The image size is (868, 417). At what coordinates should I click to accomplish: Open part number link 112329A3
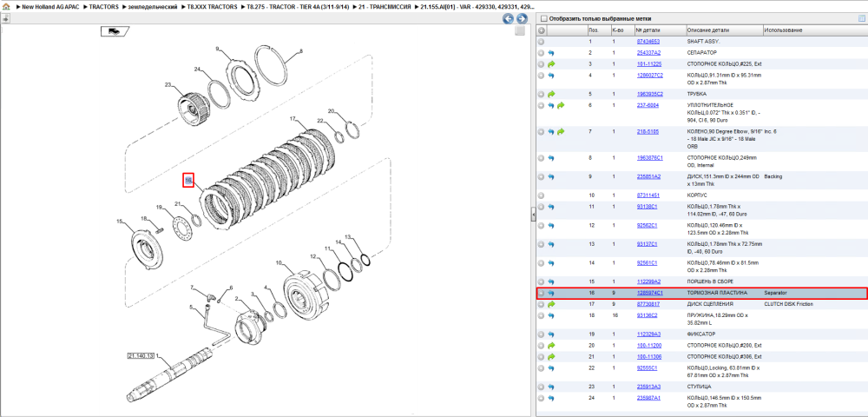648,334
